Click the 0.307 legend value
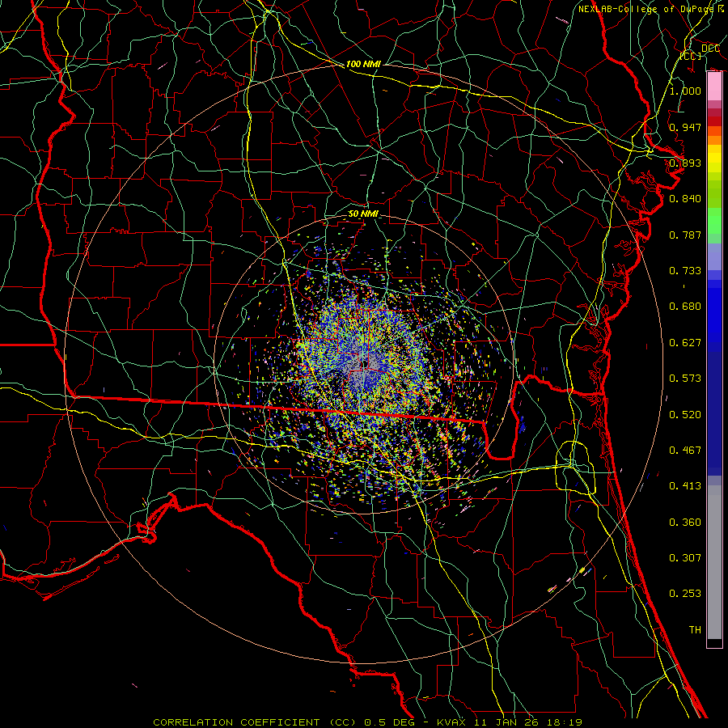The width and height of the screenshot is (728, 728). [685, 558]
